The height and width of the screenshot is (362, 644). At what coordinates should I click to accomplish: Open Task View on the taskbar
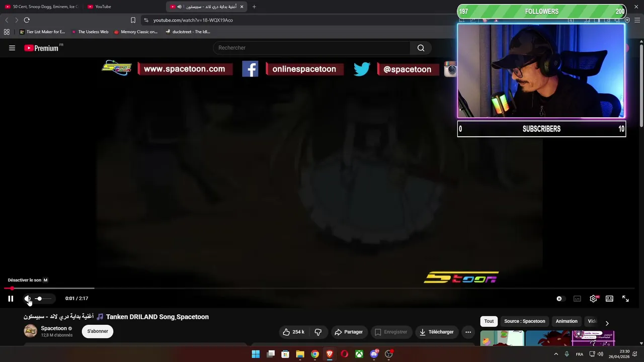pyautogui.click(x=271, y=354)
